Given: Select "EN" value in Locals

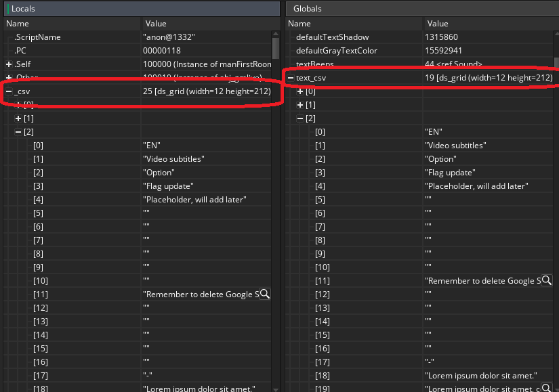Looking at the screenshot, I should [x=152, y=146].
